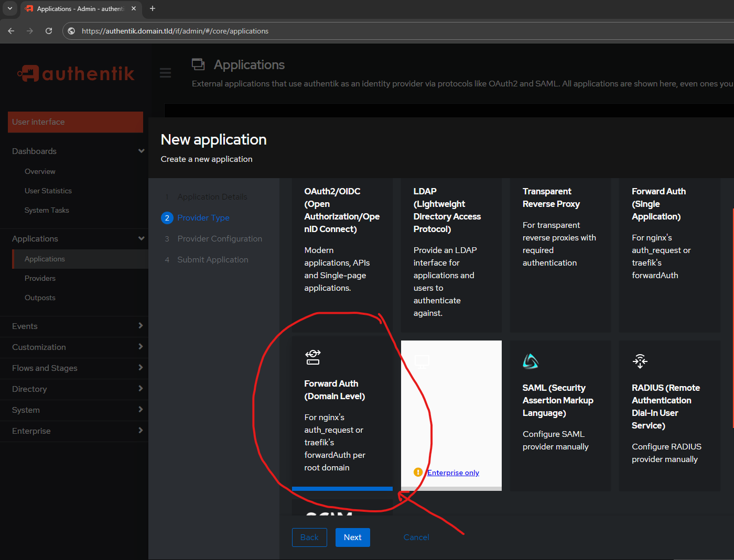Choose the RADIUS provider card
Viewport: 734px width, 560px height.
point(670,415)
